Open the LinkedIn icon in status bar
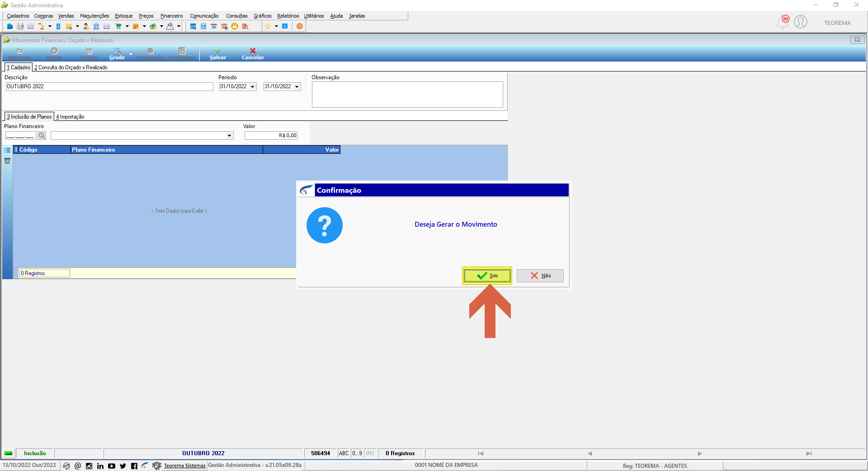868x471 pixels. coord(100,466)
